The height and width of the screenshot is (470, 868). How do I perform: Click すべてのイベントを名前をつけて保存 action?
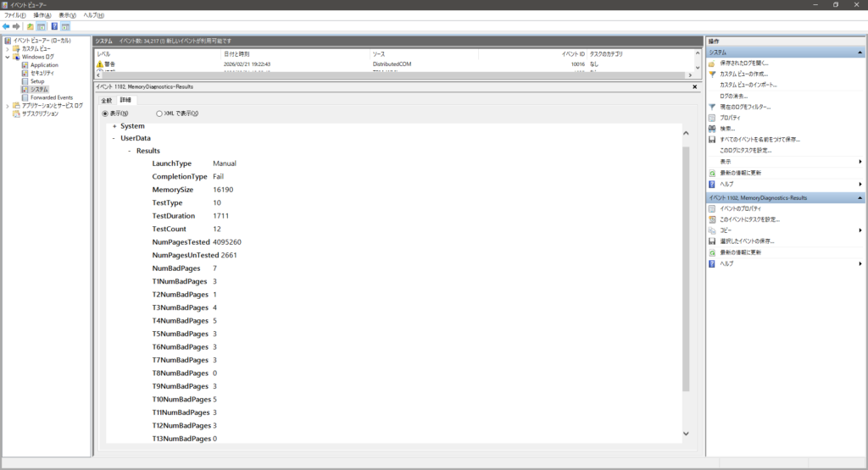[759, 139]
